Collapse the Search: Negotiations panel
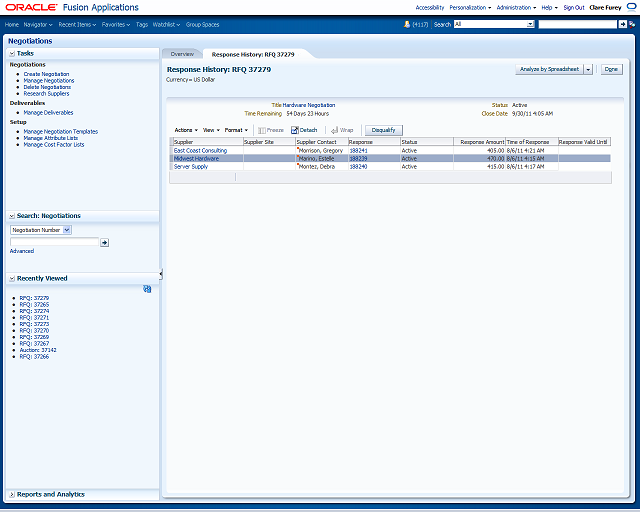 tap(12, 216)
